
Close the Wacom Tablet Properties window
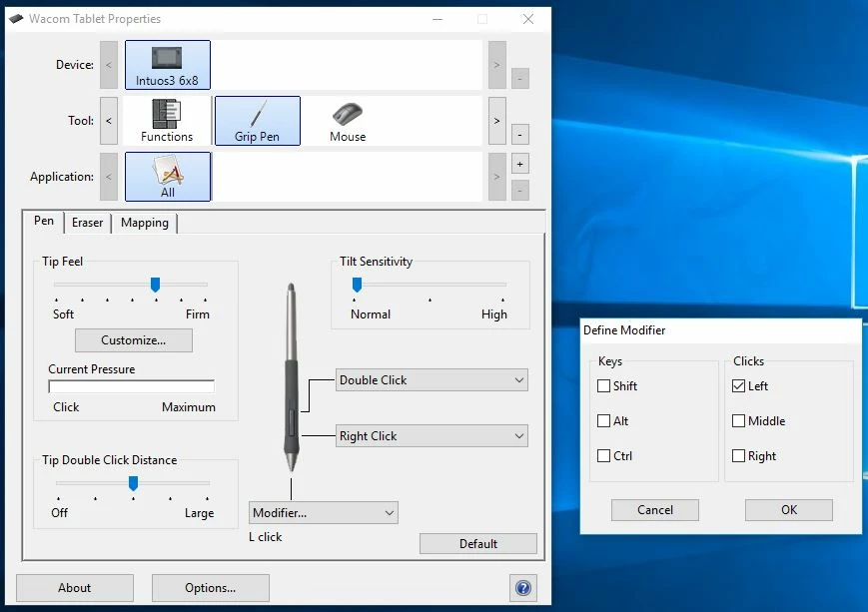(528, 19)
